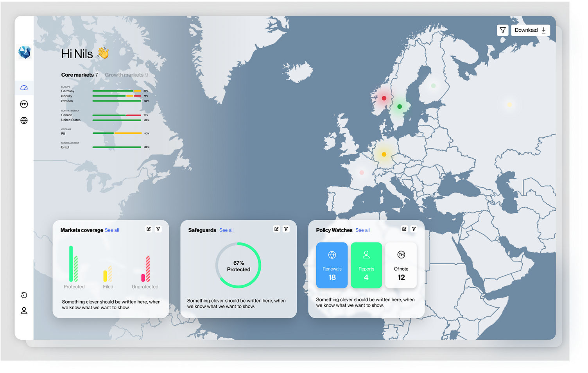588x373 pixels.
Task: Click the filter icon on the Policy Watches card
Action: tap(414, 229)
